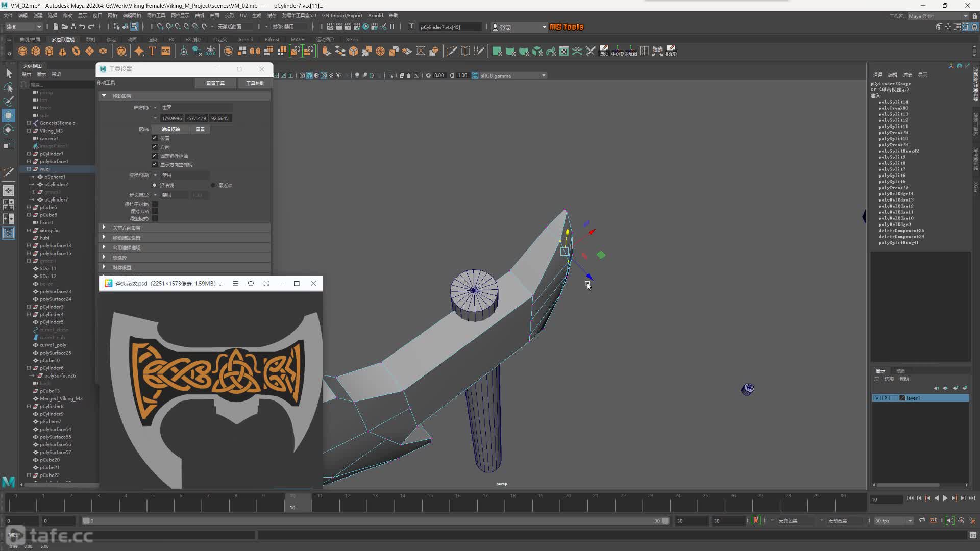Open the Arnold menu in menu bar
This screenshot has height=551, width=980.
tap(375, 16)
